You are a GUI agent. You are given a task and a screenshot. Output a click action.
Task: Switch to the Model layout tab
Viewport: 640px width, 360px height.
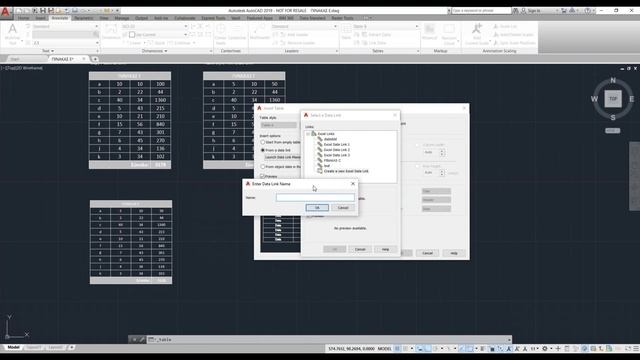[13, 347]
